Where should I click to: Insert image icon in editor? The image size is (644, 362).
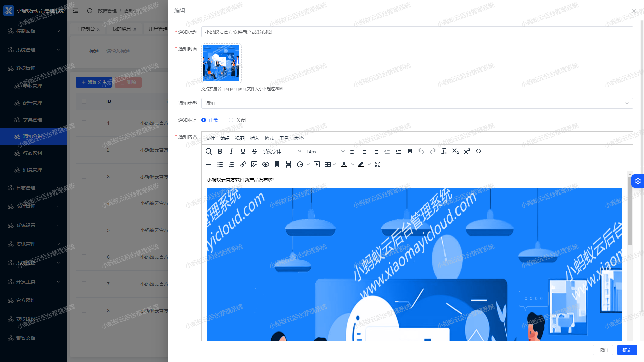tap(254, 164)
